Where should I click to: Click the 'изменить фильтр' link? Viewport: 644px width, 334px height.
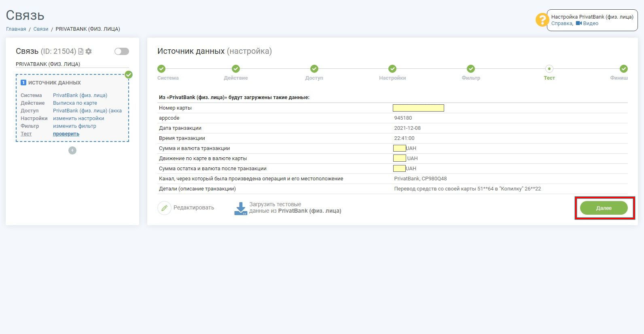pos(74,126)
